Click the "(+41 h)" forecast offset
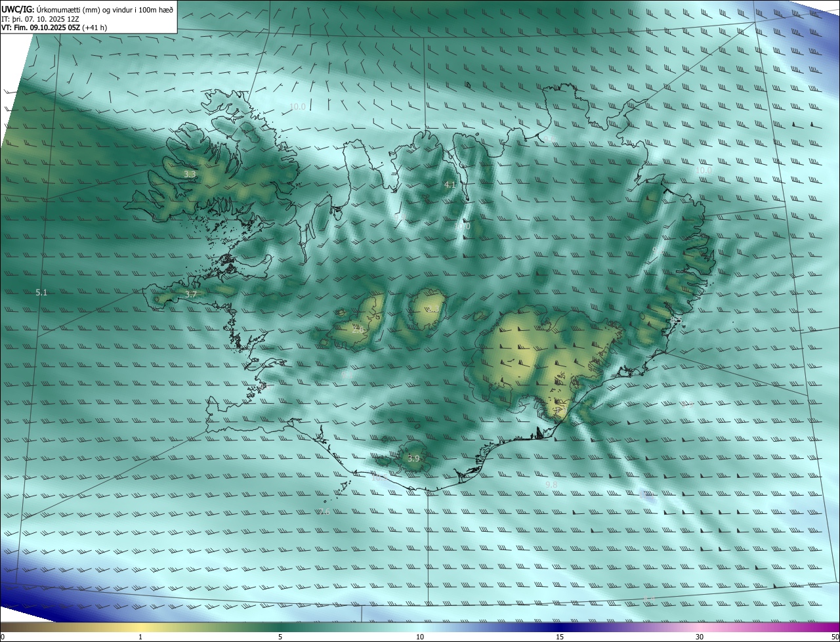Image resolution: width=840 pixels, height=642 pixels. click(94, 28)
